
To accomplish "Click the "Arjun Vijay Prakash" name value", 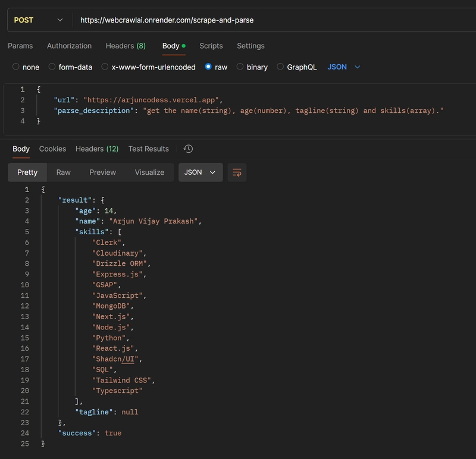I will click(x=154, y=221).
